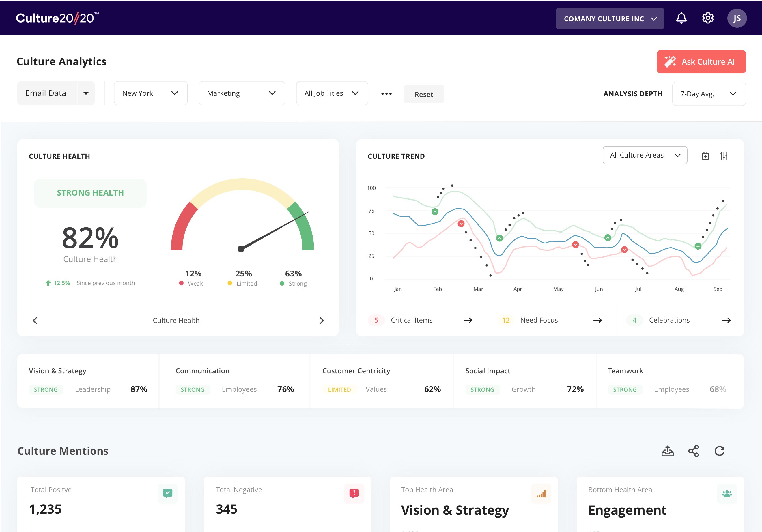Click the Reset filters button
Screen dimensions: 762x532
[423, 95]
